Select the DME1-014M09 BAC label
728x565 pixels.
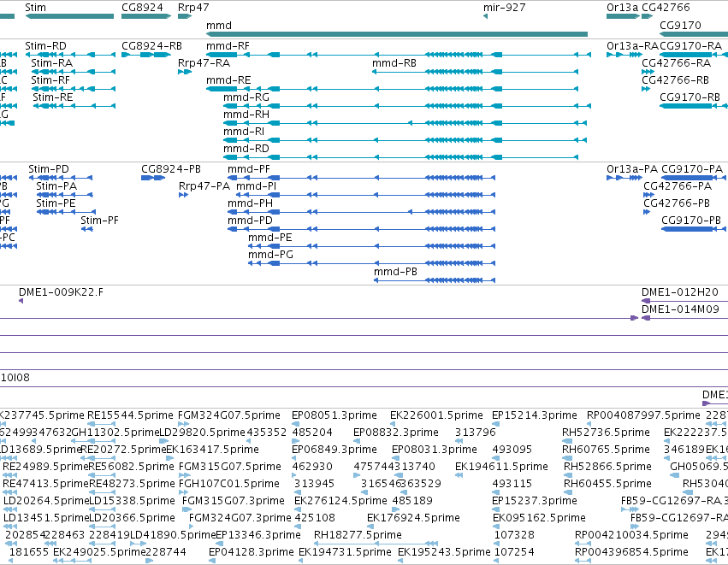tap(680, 309)
